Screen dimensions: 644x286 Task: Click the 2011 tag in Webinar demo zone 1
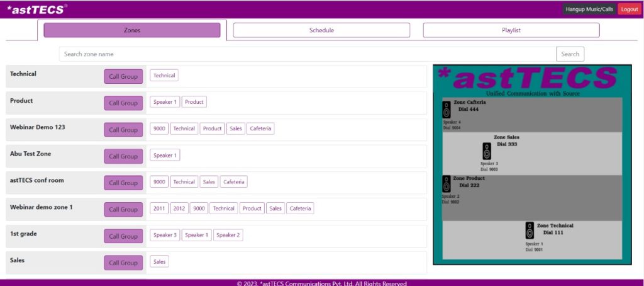tap(159, 209)
